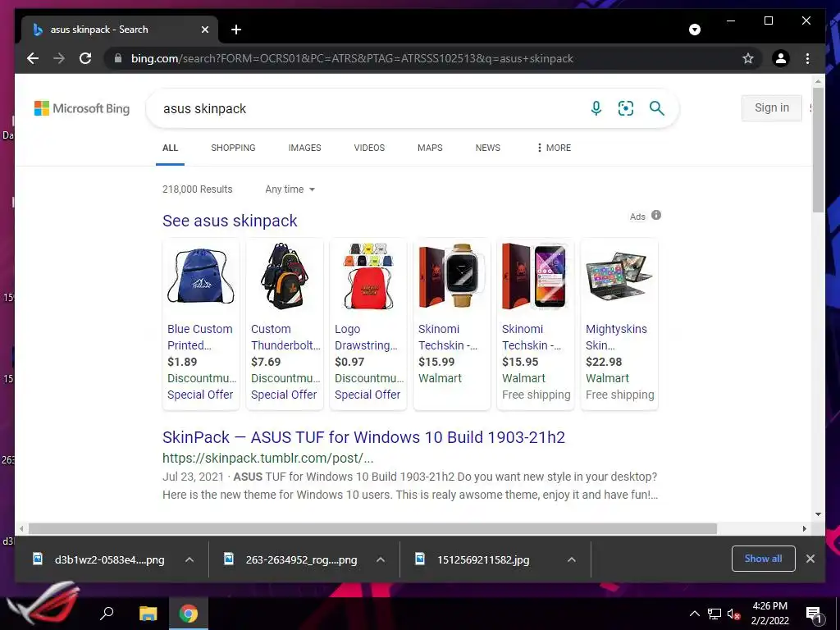Open the notification center icon
This screenshot has height=630, width=840.
tap(814, 614)
